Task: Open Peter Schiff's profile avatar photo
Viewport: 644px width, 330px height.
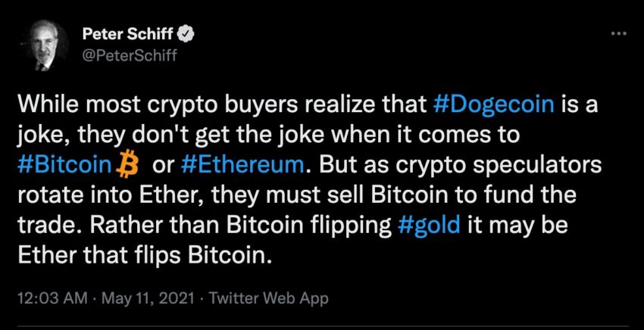Action: (x=44, y=45)
